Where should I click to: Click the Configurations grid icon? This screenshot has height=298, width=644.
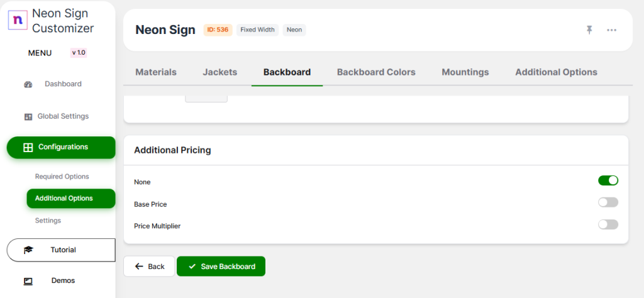pyautogui.click(x=28, y=147)
